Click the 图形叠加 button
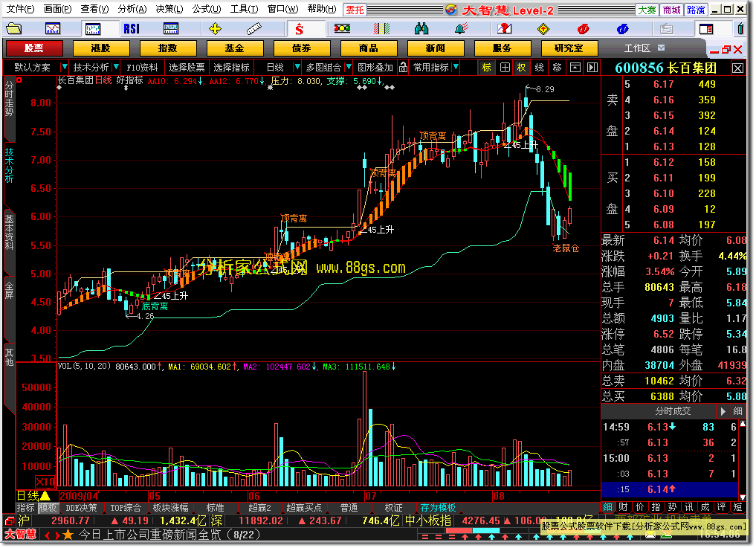This screenshot has height=548, width=756. coord(375,67)
